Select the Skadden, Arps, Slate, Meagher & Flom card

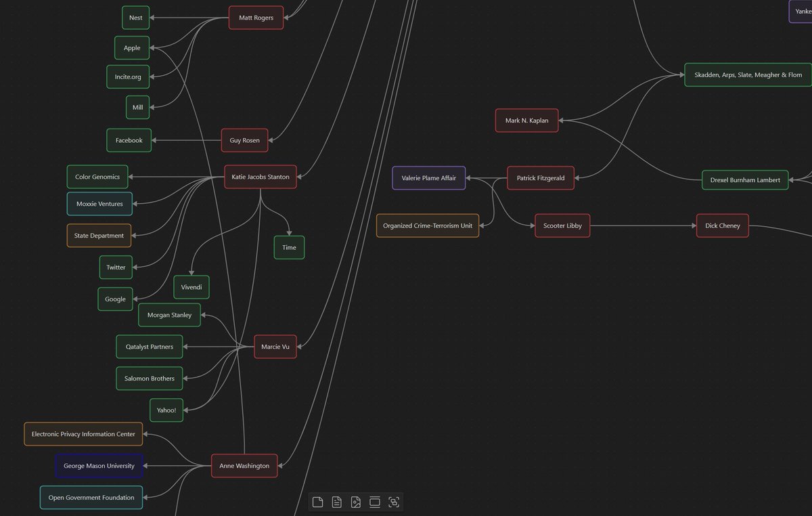748,74
